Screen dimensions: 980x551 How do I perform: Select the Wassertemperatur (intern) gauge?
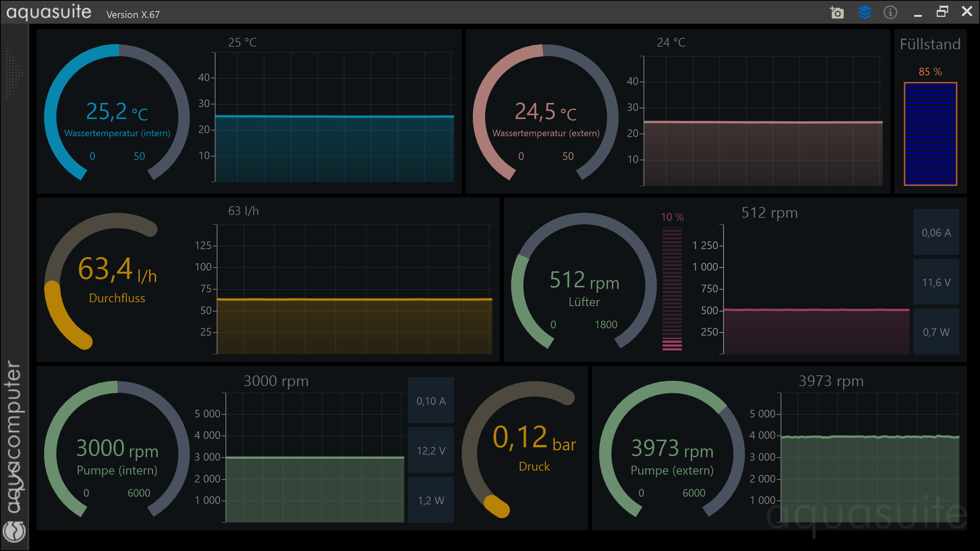click(117, 115)
